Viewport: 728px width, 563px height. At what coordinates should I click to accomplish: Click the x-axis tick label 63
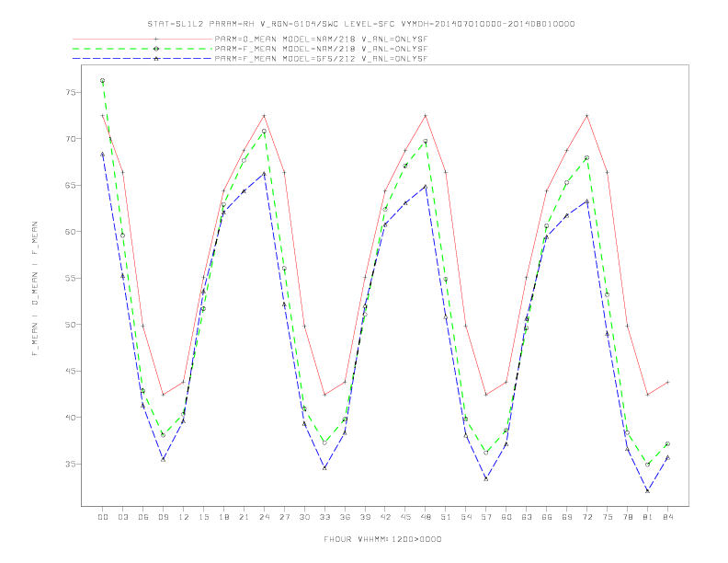point(527,517)
